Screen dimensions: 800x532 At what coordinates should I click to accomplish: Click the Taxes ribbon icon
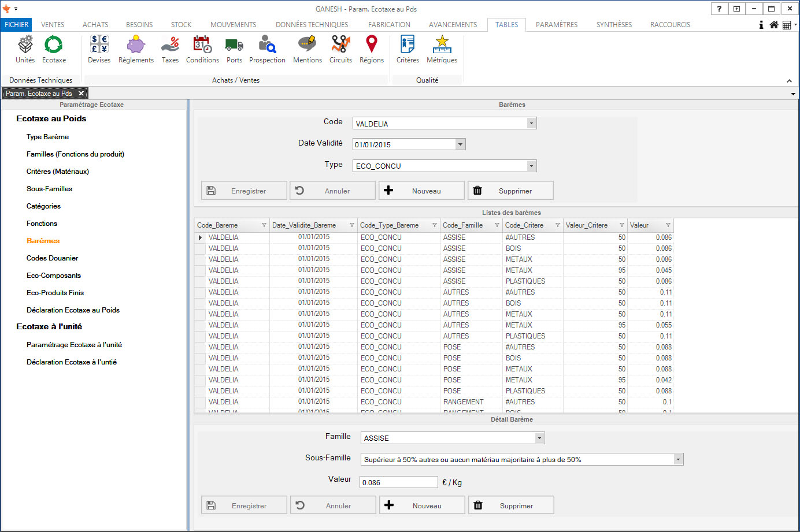[170, 49]
